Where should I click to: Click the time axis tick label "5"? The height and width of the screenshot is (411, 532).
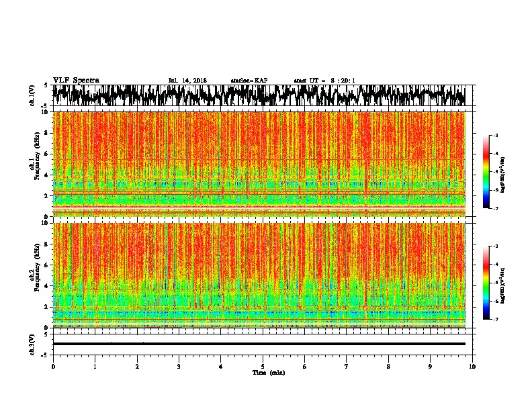(263, 367)
